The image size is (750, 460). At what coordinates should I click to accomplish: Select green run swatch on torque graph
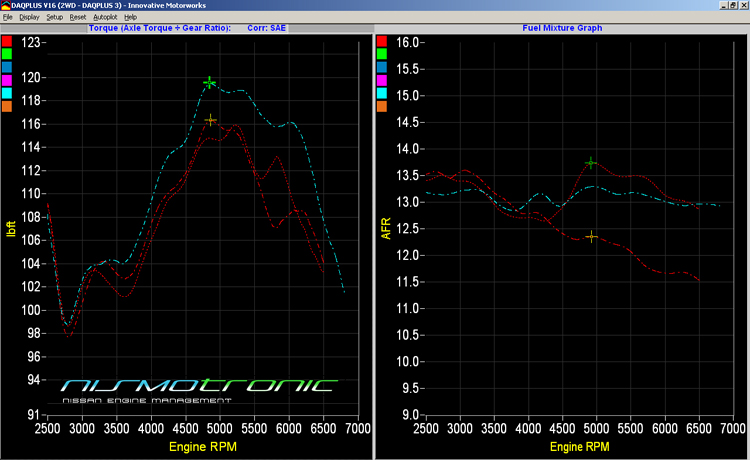7,54
